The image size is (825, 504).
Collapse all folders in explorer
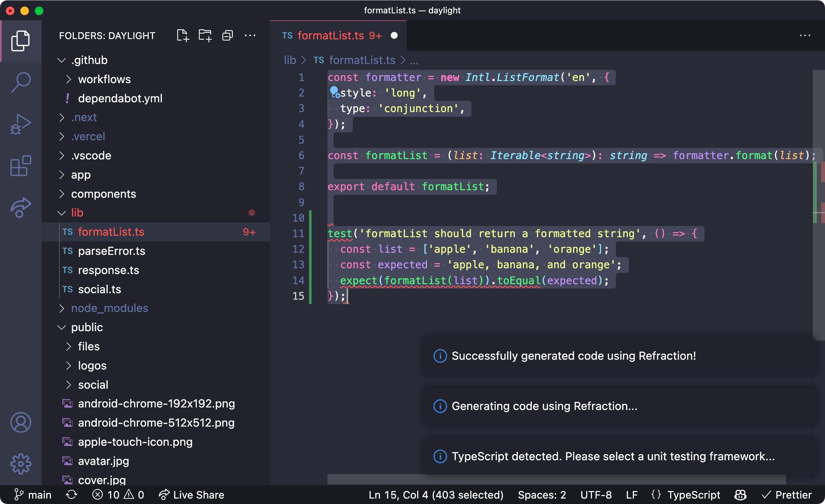(228, 35)
